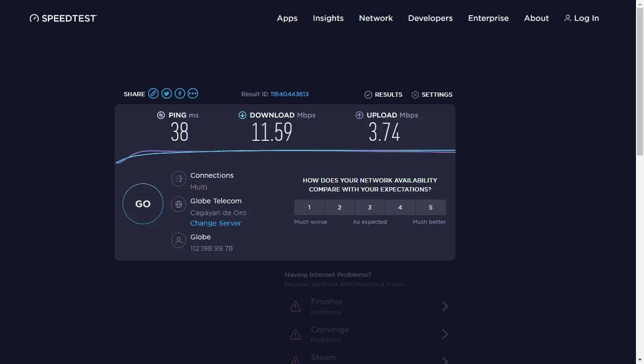Rate network availability as 3
The height and width of the screenshot is (364, 644).
point(370,208)
